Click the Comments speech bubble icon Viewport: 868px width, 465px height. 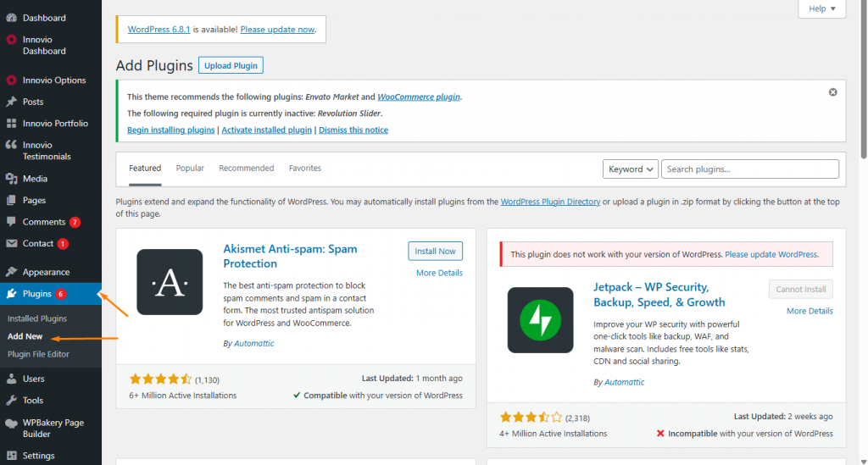[x=11, y=222]
